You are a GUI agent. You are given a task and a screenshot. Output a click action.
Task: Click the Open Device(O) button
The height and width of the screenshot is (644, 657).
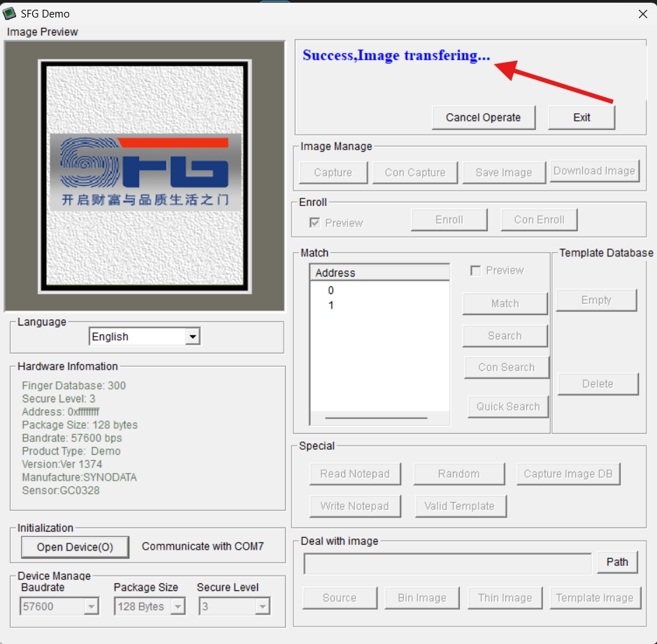coord(75,548)
